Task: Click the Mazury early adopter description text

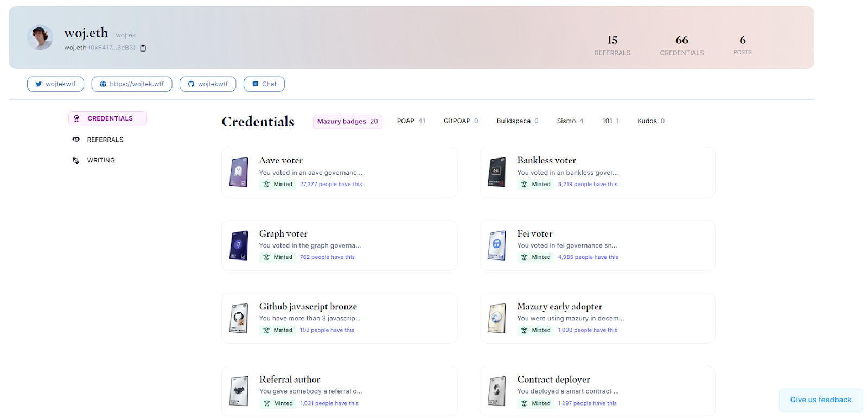Action: 571,319
